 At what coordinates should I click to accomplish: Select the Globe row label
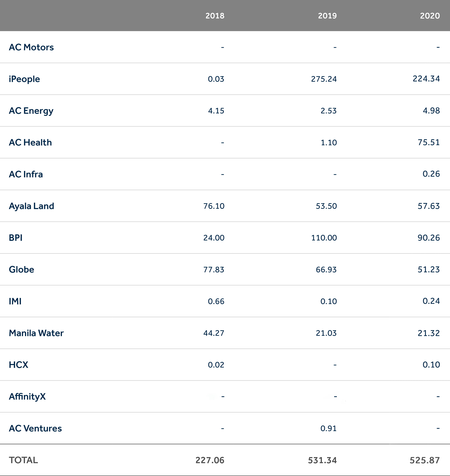pyautogui.click(x=21, y=269)
